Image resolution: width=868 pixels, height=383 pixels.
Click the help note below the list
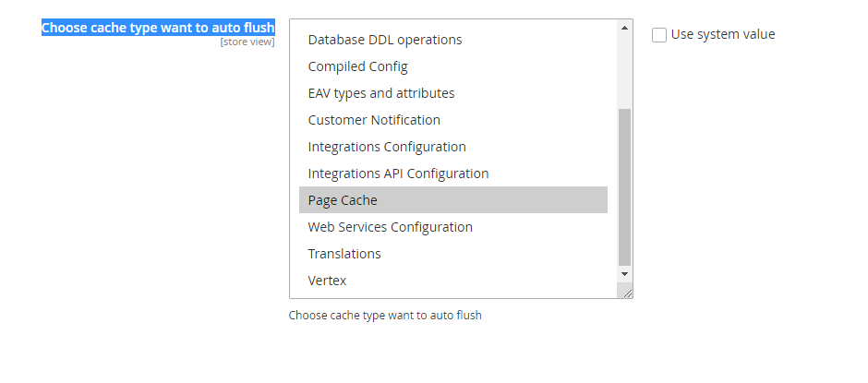click(x=385, y=316)
